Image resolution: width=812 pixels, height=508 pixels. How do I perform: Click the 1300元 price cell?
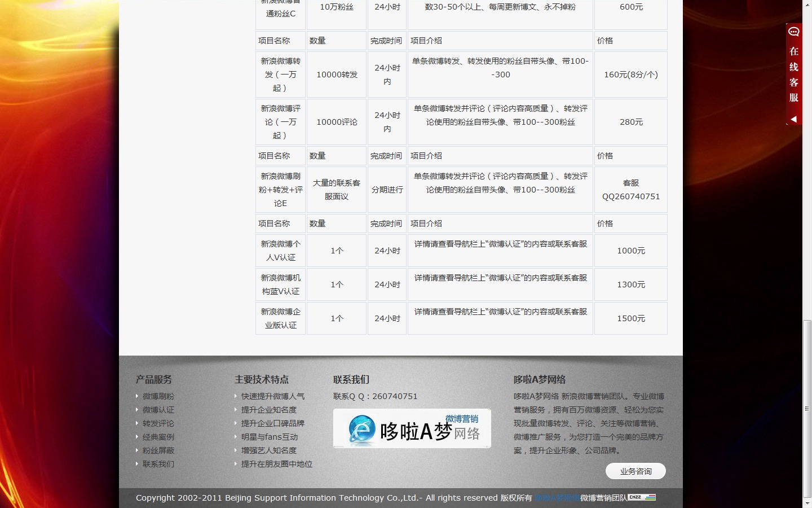pyautogui.click(x=631, y=284)
